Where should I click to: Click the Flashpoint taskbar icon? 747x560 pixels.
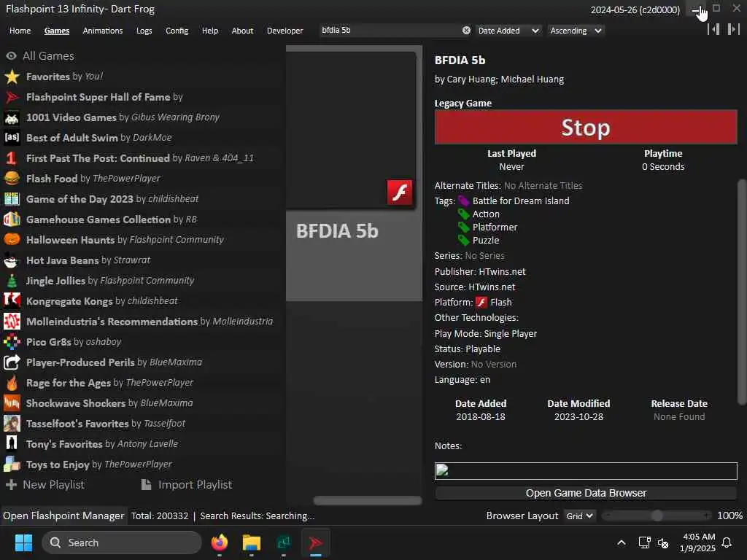coord(315,542)
